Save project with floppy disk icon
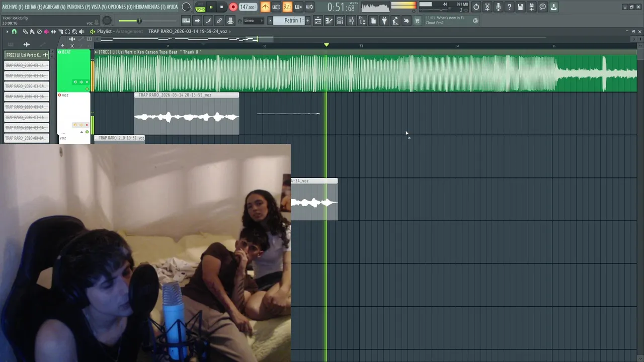644x362 pixels. [x=520, y=7]
